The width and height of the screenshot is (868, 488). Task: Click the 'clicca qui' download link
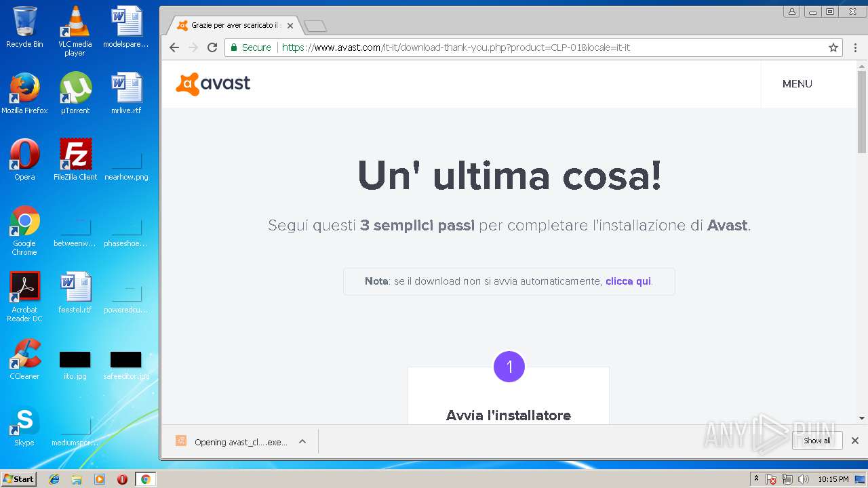(x=628, y=281)
